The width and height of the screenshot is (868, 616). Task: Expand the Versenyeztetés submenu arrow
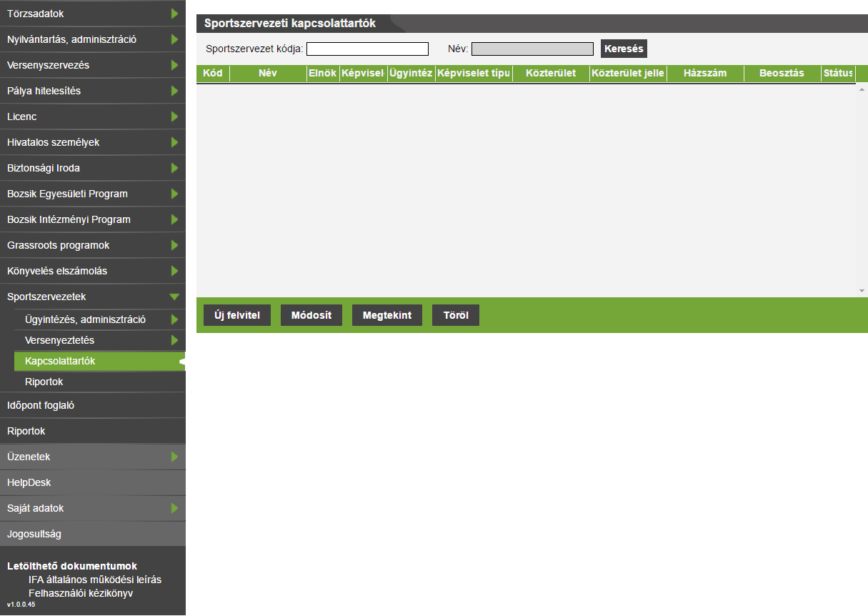click(x=174, y=340)
